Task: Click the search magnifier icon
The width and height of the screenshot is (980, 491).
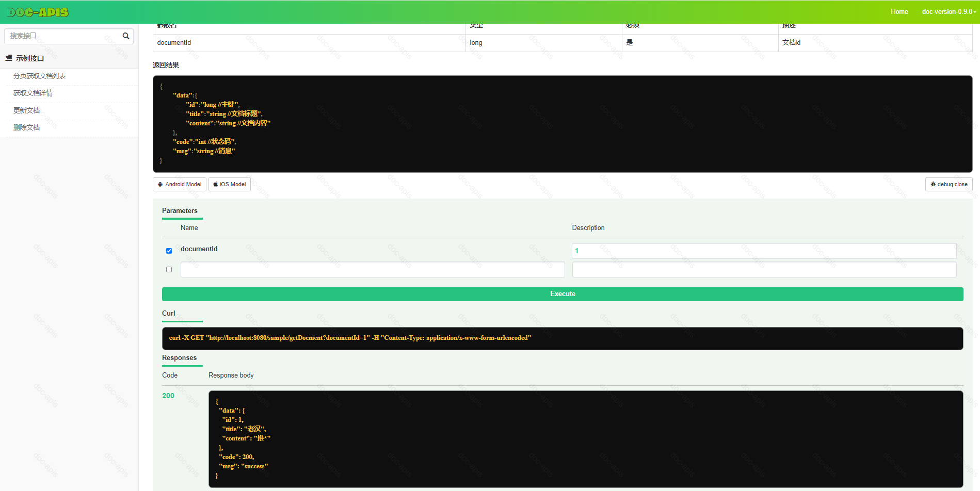Action: click(125, 36)
